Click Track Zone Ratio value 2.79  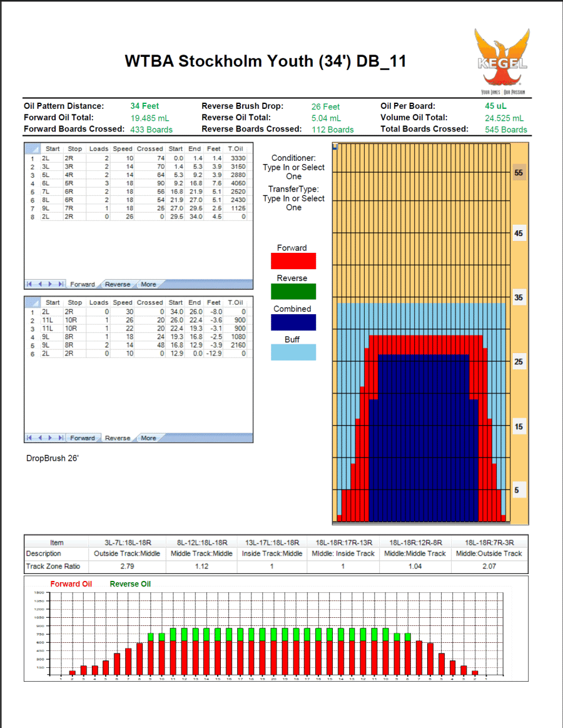coord(127,567)
